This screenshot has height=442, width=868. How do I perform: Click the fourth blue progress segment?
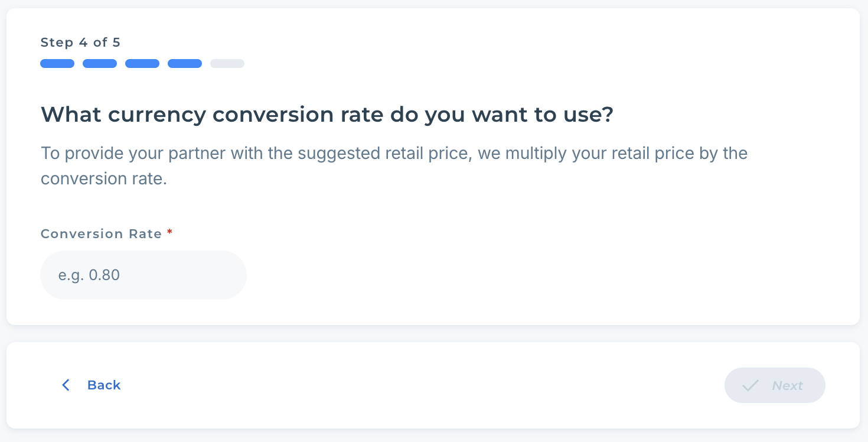pyautogui.click(x=185, y=64)
